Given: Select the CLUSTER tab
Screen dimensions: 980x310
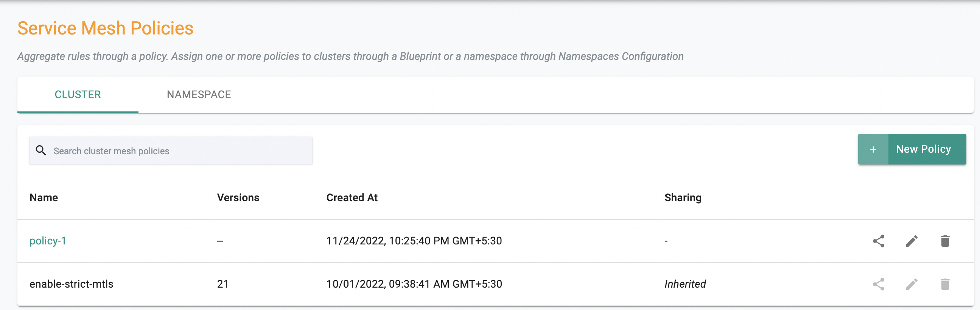Looking at the screenshot, I should click(78, 94).
